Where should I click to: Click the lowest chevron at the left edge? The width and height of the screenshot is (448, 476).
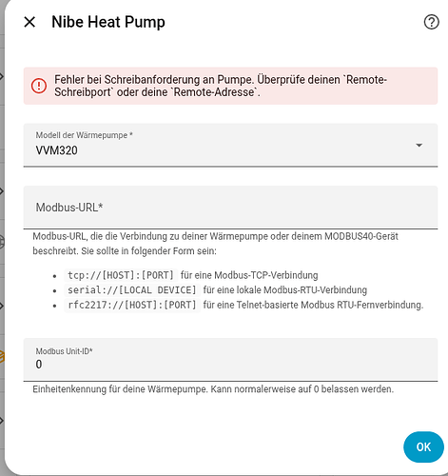pos(2,421)
